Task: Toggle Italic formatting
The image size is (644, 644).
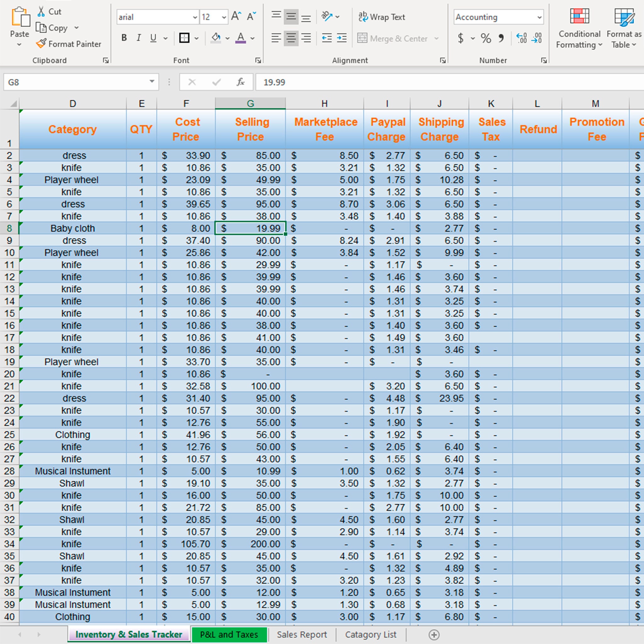Action: click(x=139, y=38)
